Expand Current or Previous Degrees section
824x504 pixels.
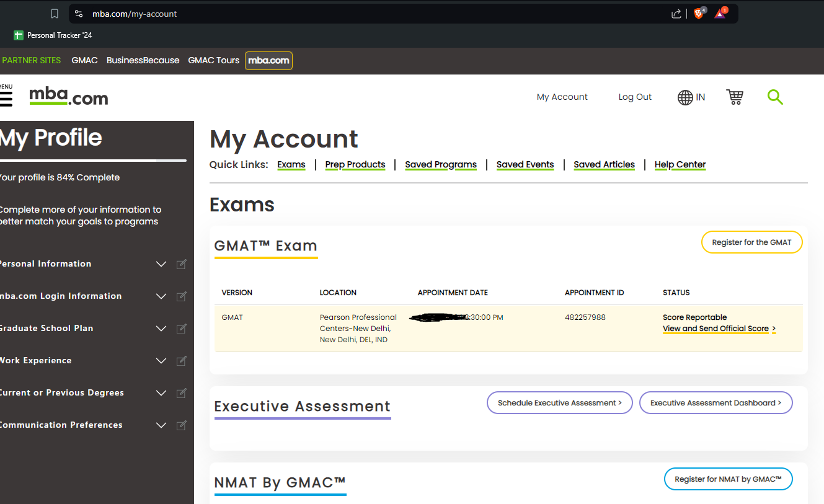coord(161,393)
